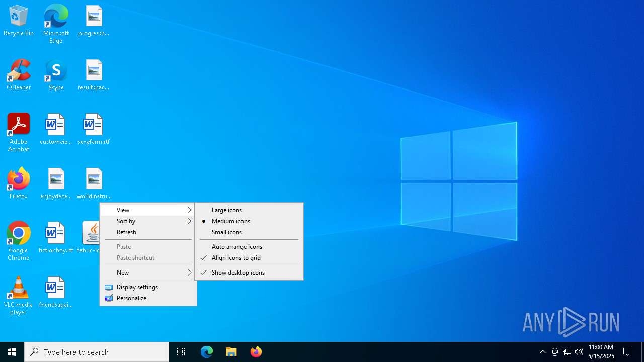Expand the View submenu arrow
Viewport: 644px width, 362px height.
click(x=190, y=210)
